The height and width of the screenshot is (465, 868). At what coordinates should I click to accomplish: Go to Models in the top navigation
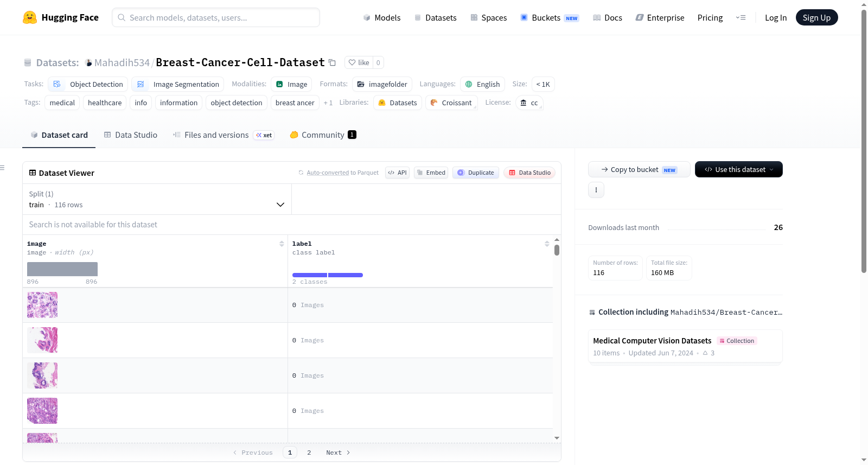(x=382, y=17)
